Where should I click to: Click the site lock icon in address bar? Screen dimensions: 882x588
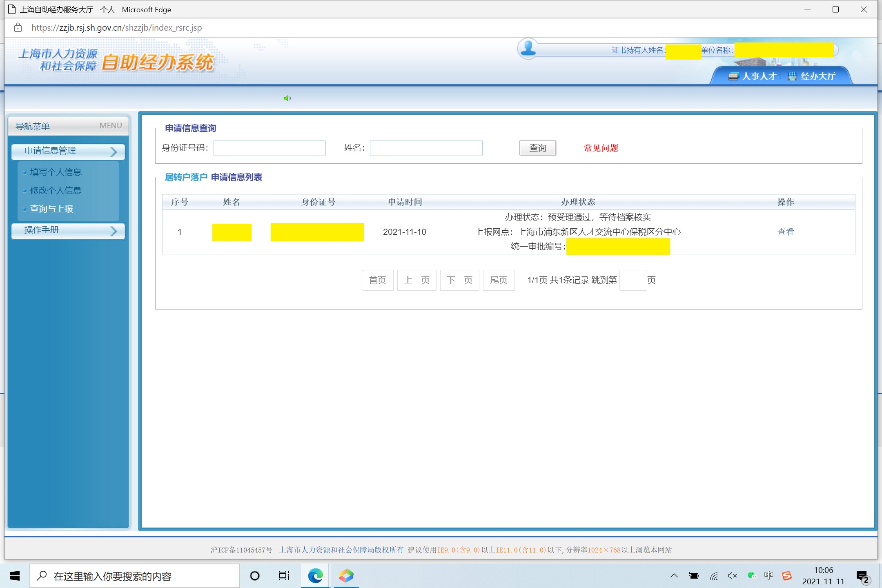pos(18,27)
